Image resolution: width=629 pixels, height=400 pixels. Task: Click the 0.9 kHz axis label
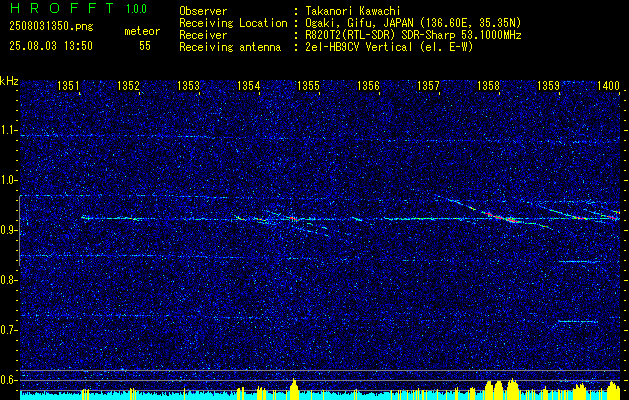[x=9, y=230]
